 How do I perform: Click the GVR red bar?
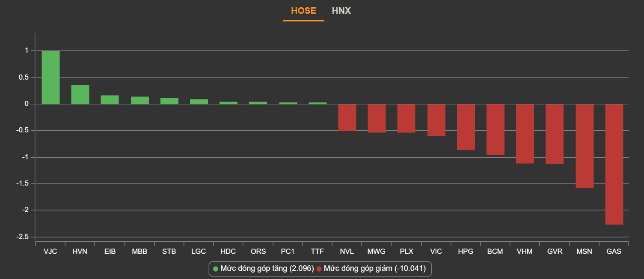[x=555, y=134]
